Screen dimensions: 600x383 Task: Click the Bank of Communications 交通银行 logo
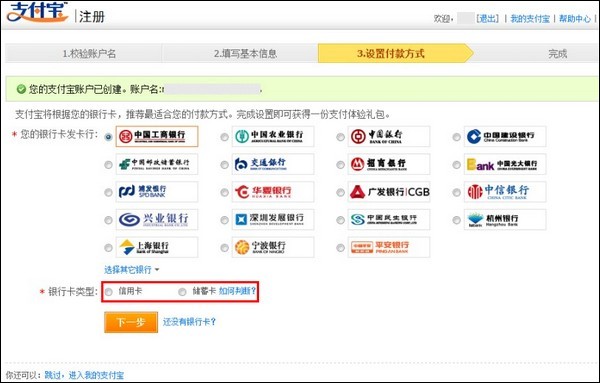(273, 164)
